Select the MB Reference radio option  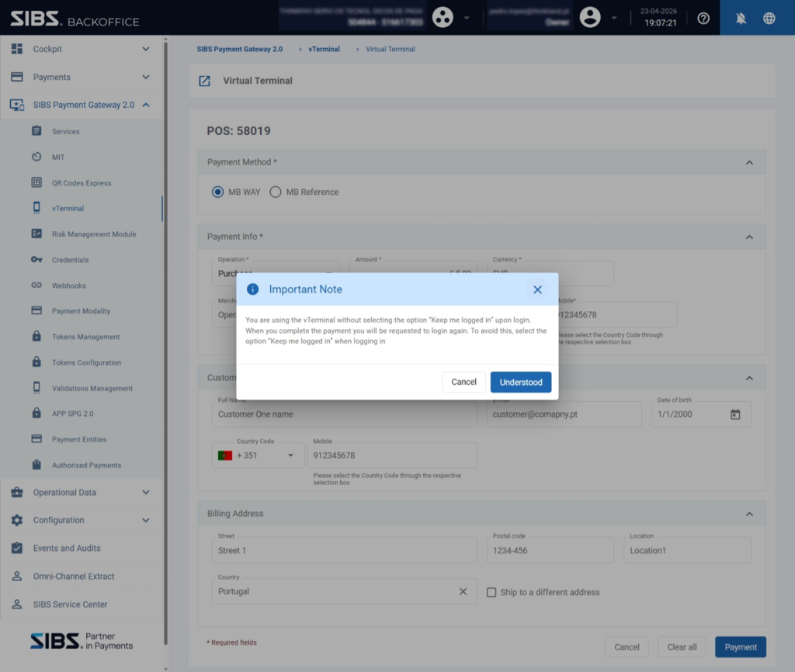304,192
